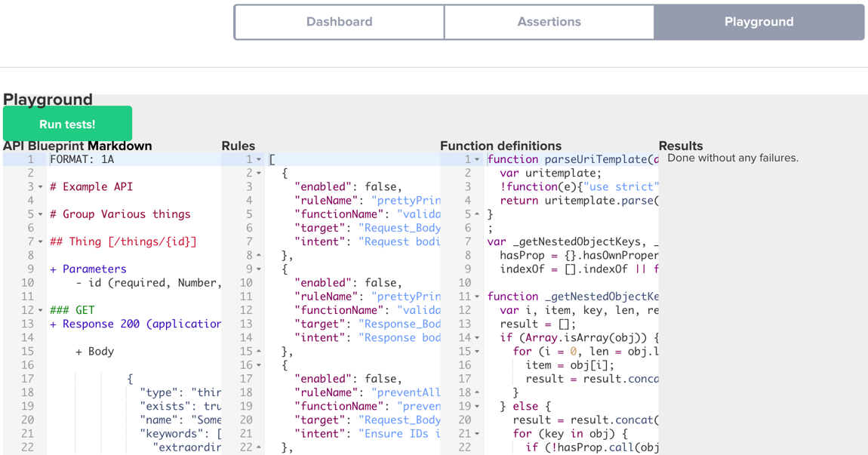Click gutter line number 10 in Markdown editor
The height and width of the screenshot is (455, 868).
point(28,283)
